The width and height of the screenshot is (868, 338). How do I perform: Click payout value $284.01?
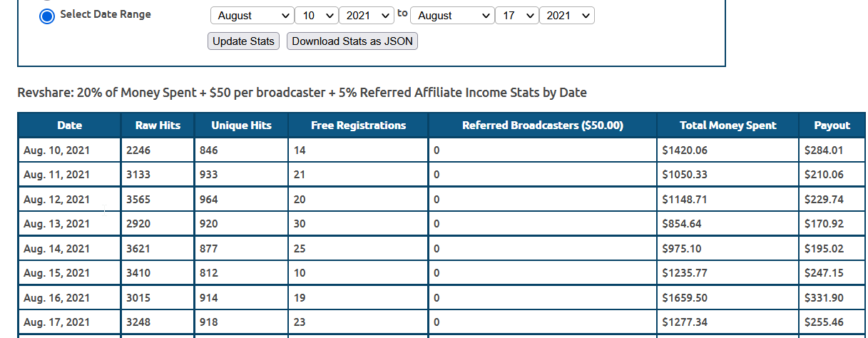pos(824,150)
